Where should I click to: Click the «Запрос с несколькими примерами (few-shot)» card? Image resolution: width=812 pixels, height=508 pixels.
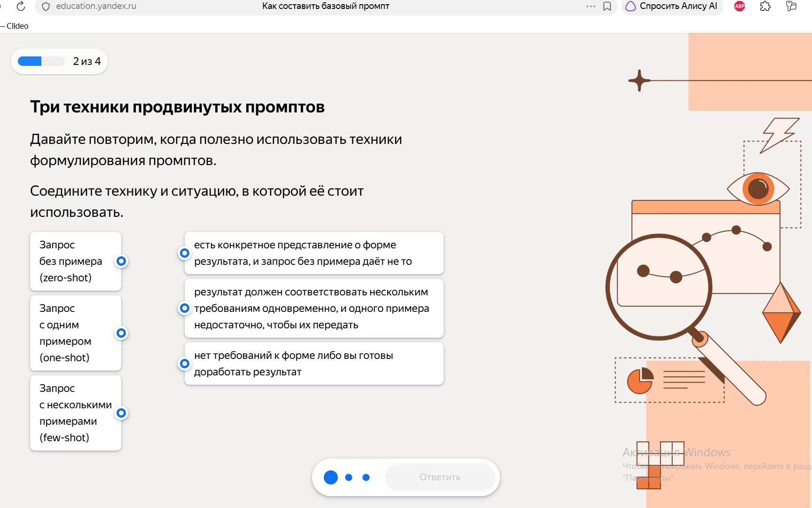tap(76, 413)
